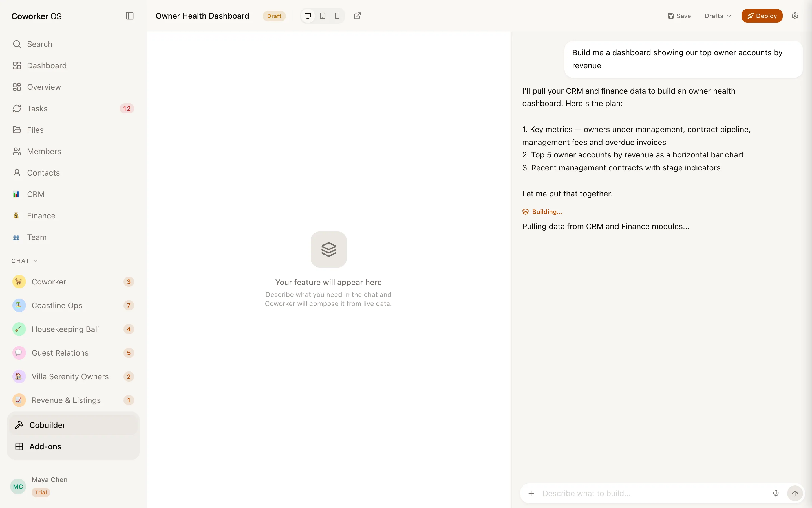
Task: Click the plus attach icon
Action: click(x=531, y=493)
